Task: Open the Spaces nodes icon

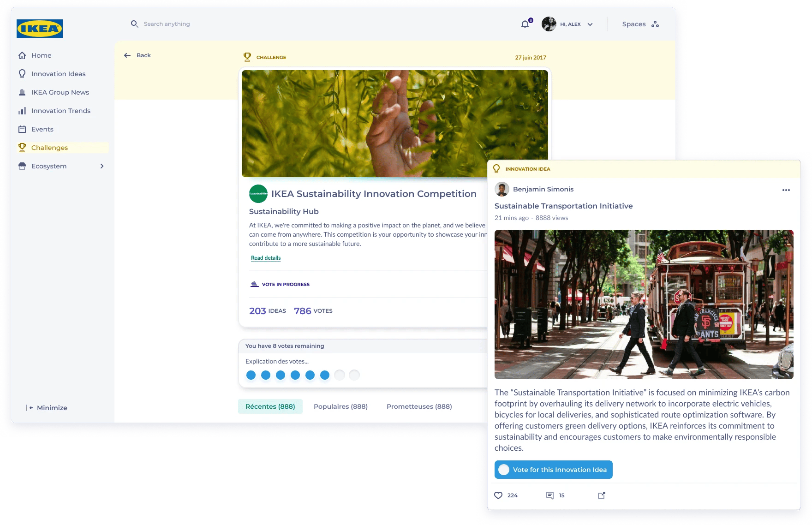Action: [x=655, y=24]
